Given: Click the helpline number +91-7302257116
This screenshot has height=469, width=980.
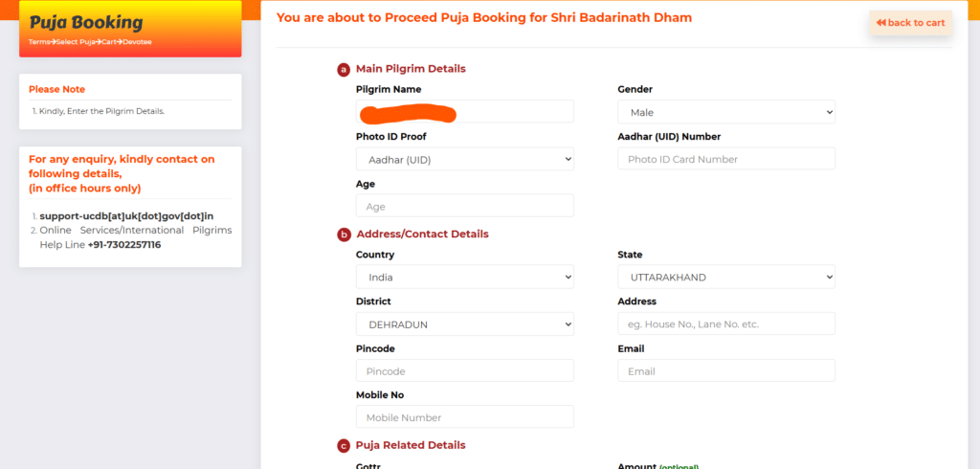Looking at the screenshot, I should pos(124,244).
